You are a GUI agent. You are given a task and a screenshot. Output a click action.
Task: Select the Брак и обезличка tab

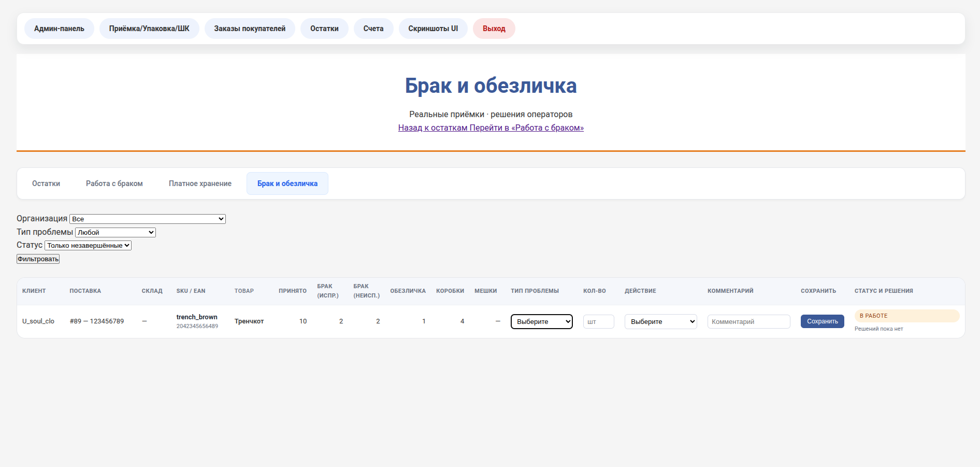click(287, 183)
